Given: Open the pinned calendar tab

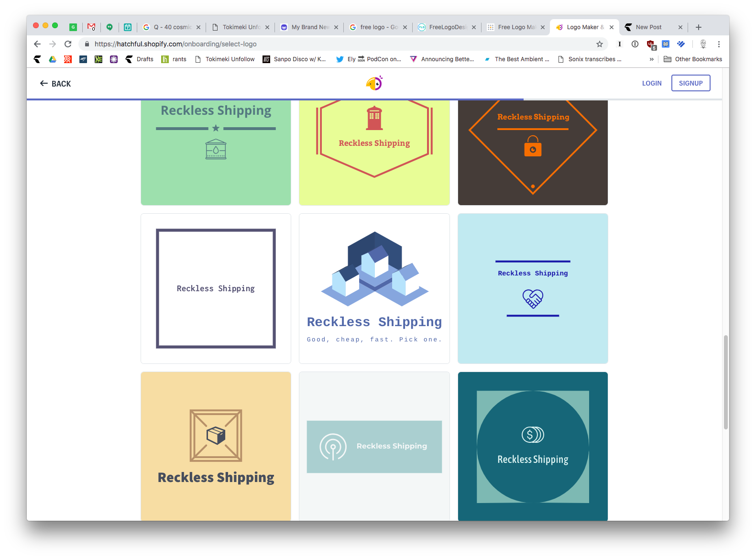Looking at the screenshot, I should (128, 27).
